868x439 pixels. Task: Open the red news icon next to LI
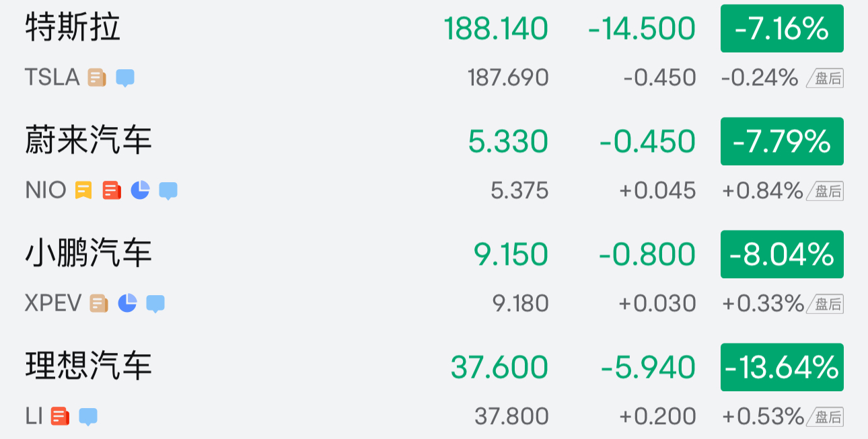(x=60, y=417)
